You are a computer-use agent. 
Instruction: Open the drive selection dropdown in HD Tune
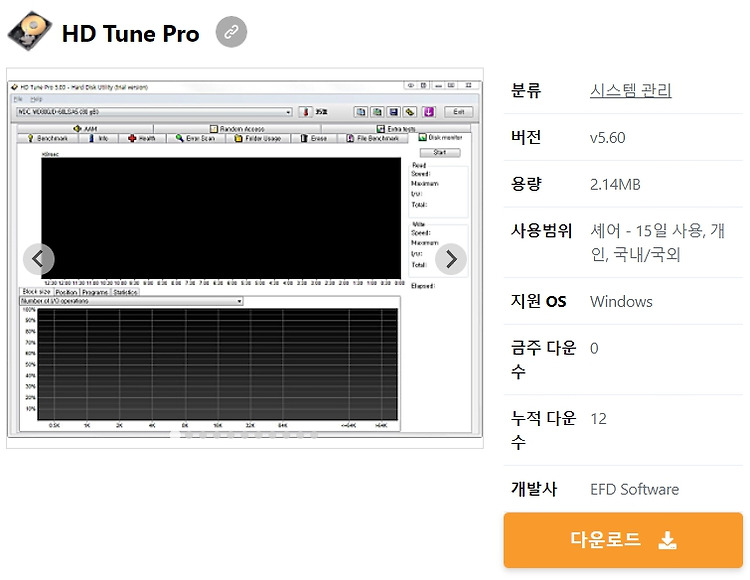[x=154, y=112]
